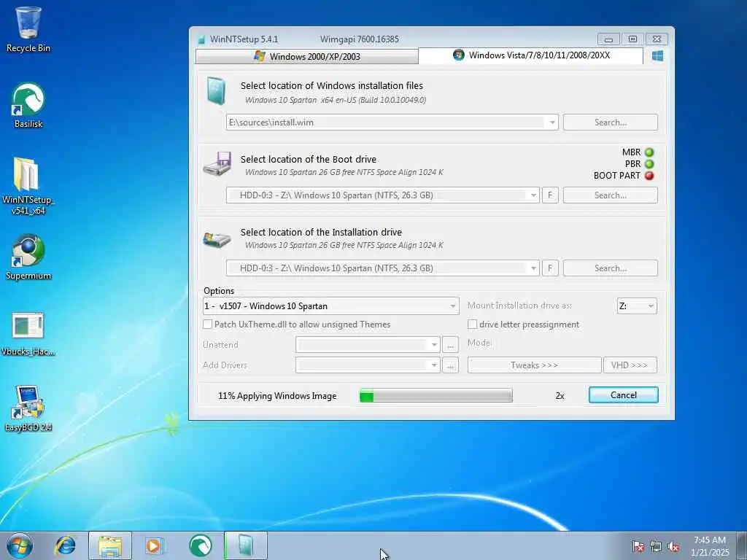Open the Windows Start orb

coord(20,545)
